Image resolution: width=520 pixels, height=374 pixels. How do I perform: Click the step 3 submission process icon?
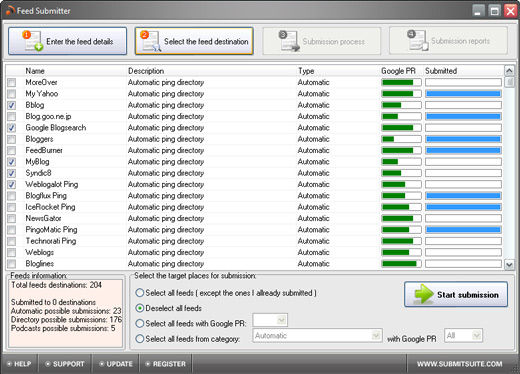click(289, 41)
